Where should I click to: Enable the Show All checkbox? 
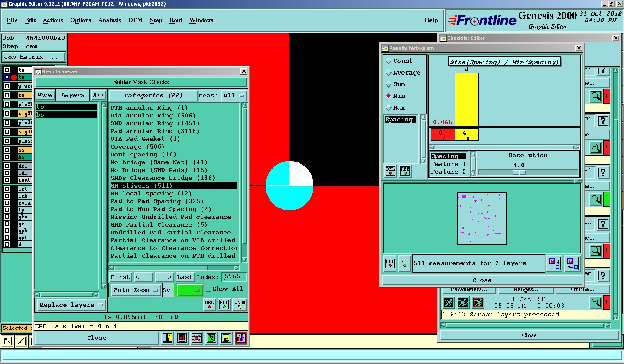pyautogui.click(x=209, y=289)
